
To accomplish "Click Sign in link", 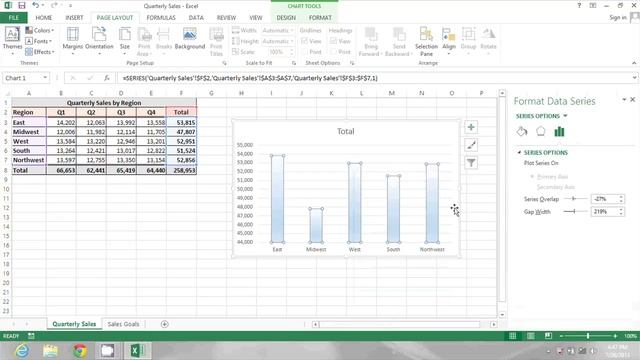I will (x=618, y=18).
